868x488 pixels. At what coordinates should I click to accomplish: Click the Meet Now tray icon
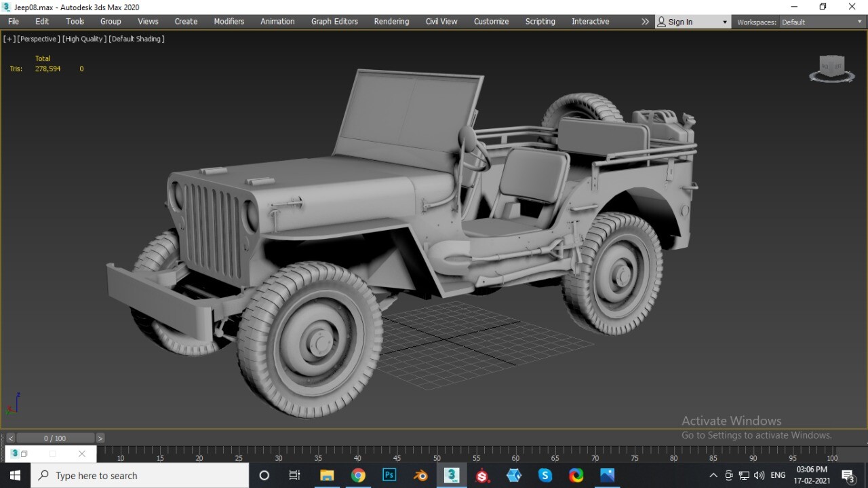729,475
